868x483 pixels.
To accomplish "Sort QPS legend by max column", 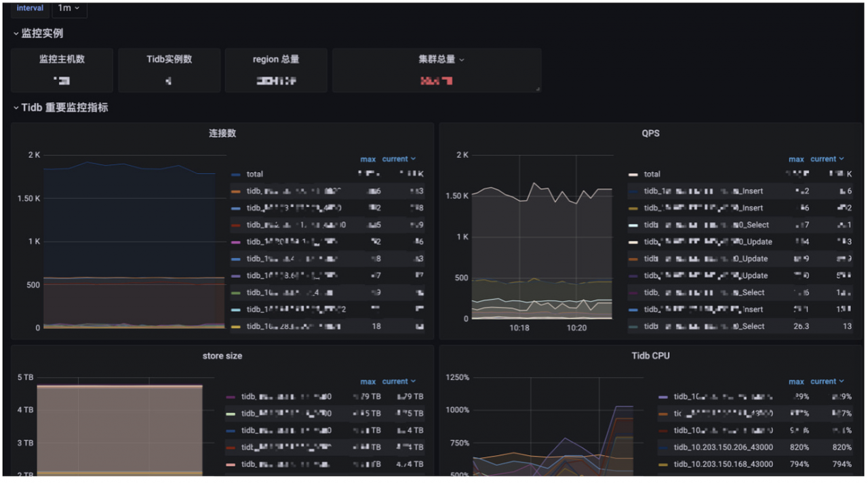I will click(796, 159).
